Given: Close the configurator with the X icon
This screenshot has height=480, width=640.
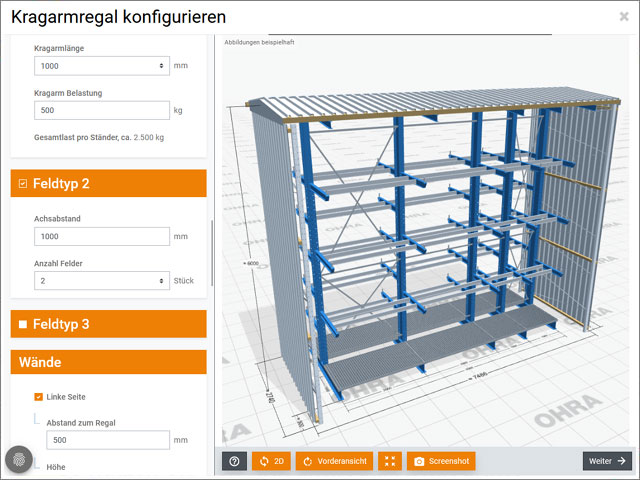Looking at the screenshot, I should pos(624,17).
